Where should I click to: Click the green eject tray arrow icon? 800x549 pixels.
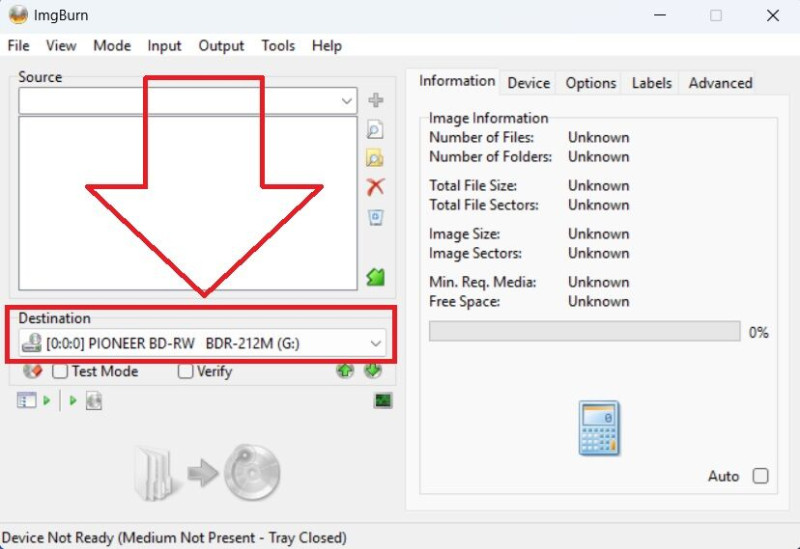(x=345, y=370)
